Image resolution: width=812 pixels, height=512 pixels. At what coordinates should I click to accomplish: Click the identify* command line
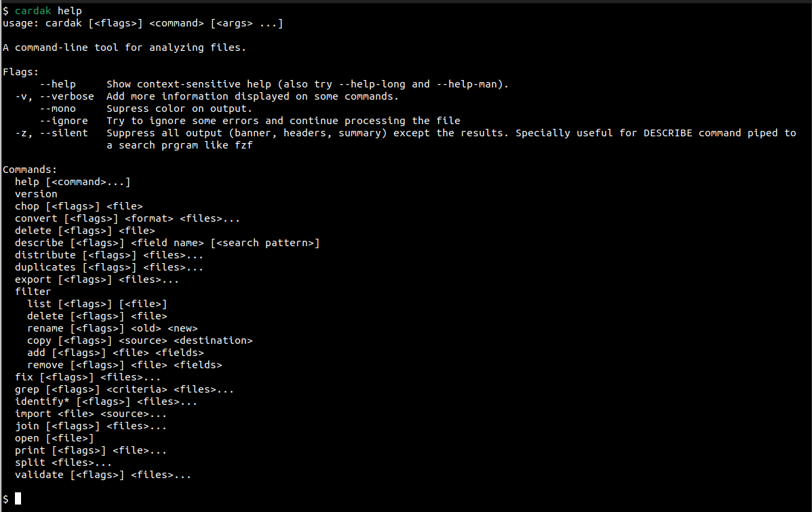tap(106, 401)
